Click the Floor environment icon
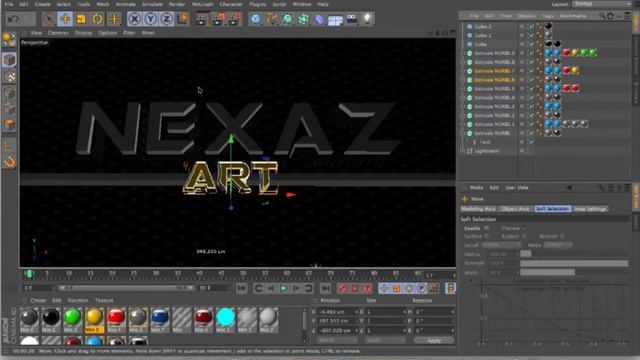 pyautogui.click(x=336, y=19)
